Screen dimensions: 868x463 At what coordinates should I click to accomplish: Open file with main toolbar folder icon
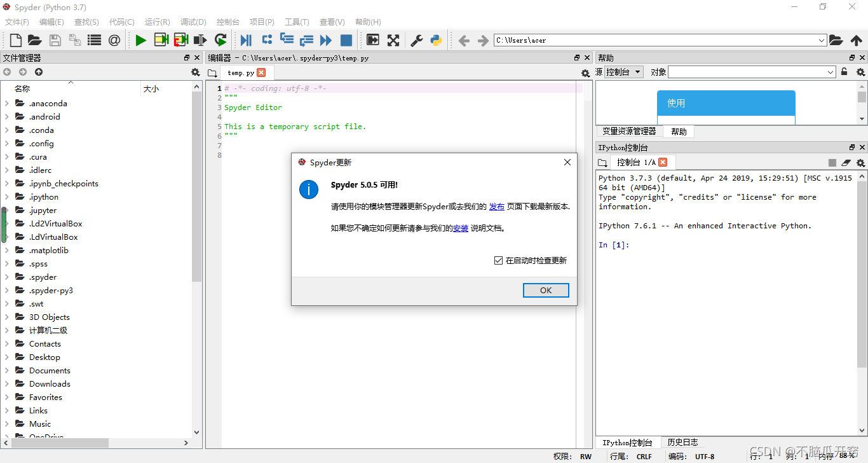(34, 40)
